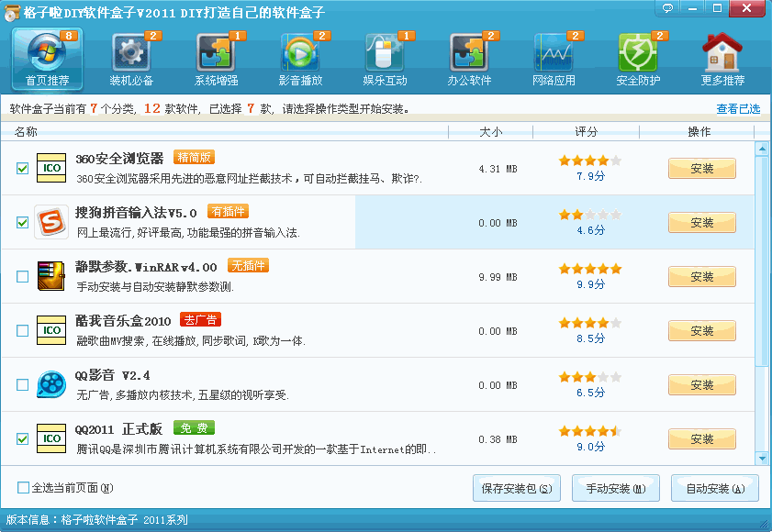
Task: Select the 静默参数.WinRAR v4.00 title
Action: [x=146, y=267]
